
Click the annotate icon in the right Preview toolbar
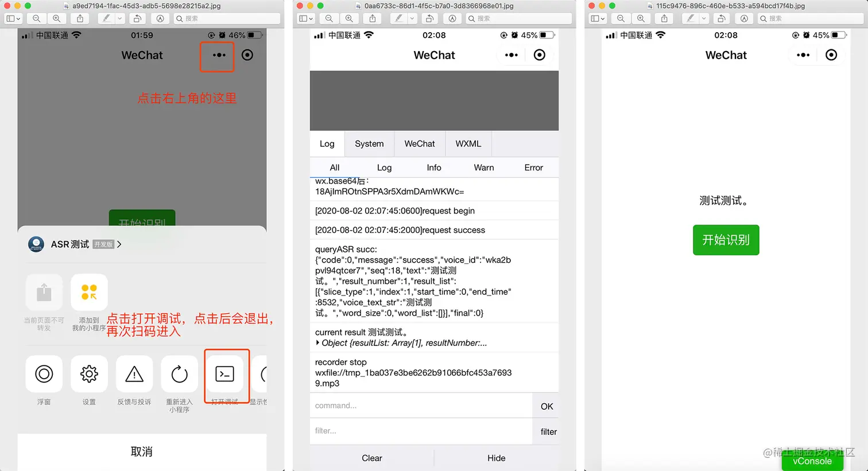[x=744, y=18]
